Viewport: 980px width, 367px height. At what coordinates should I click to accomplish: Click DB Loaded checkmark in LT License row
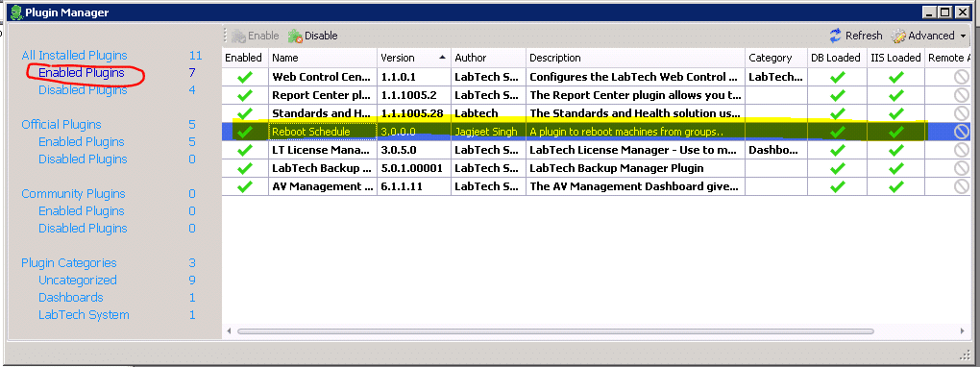point(837,150)
